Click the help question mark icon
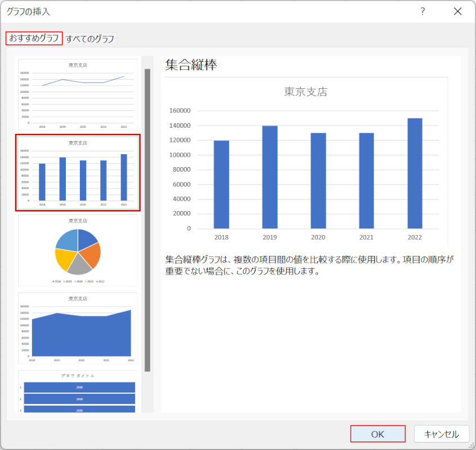Screen dimensions: 476x450 click(x=423, y=11)
